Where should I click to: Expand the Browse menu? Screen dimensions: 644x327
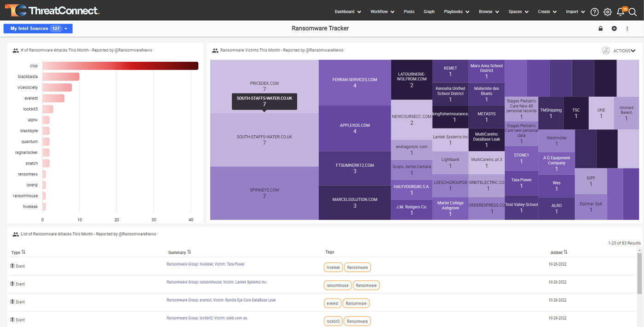coord(489,12)
